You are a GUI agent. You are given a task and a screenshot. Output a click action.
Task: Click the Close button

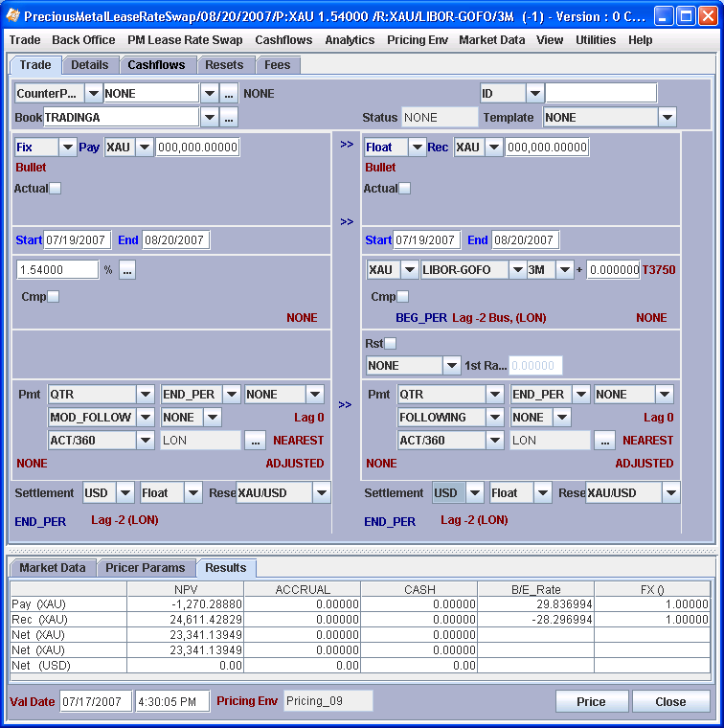(670, 701)
